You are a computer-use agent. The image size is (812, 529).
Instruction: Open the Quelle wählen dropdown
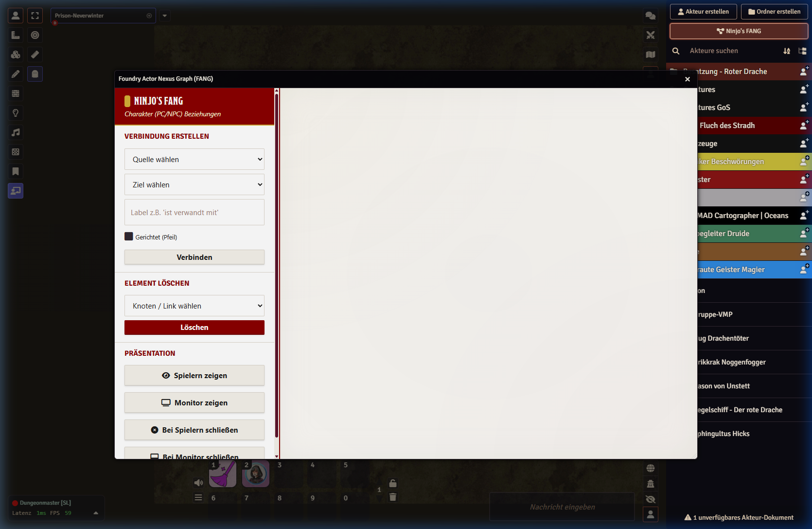(194, 159)
